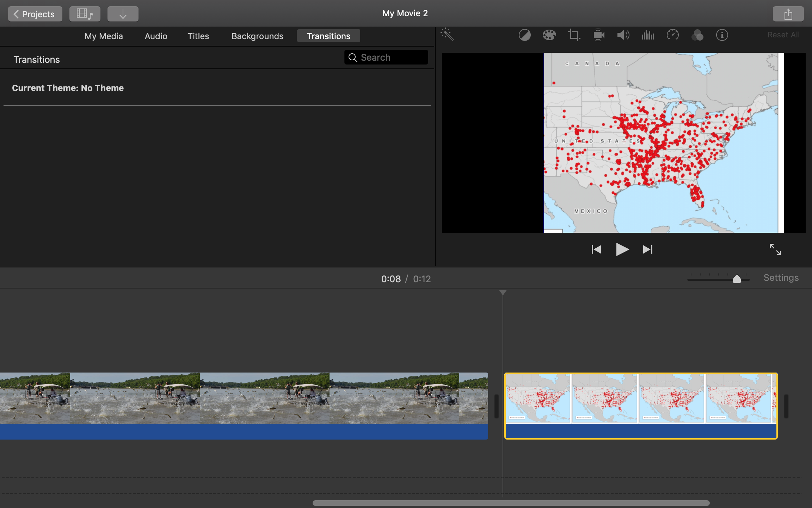Show clip information panel

tap(722, 35)
